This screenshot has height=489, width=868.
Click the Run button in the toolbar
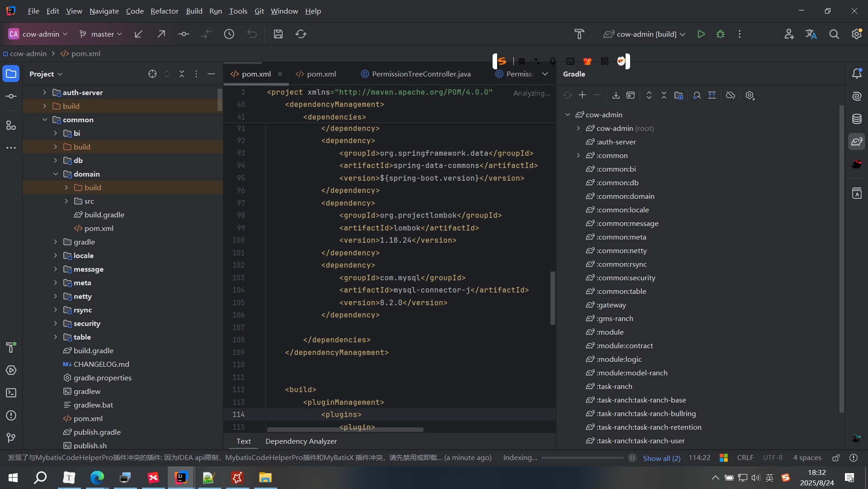701,34
